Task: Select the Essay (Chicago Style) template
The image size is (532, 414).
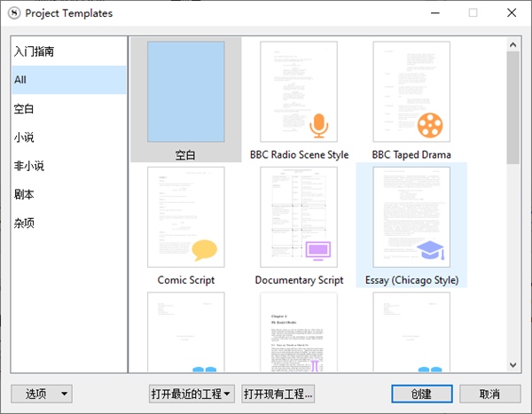Action: (411, 225)
